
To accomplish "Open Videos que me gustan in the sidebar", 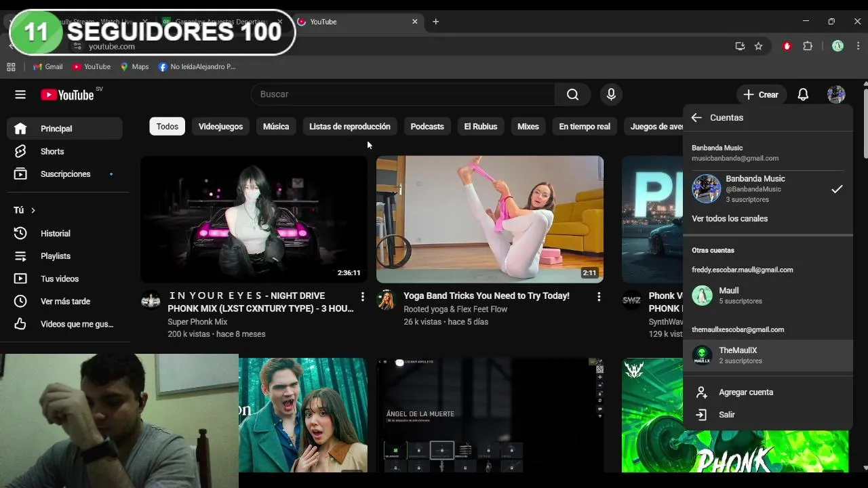I will (x=65, y=324).
